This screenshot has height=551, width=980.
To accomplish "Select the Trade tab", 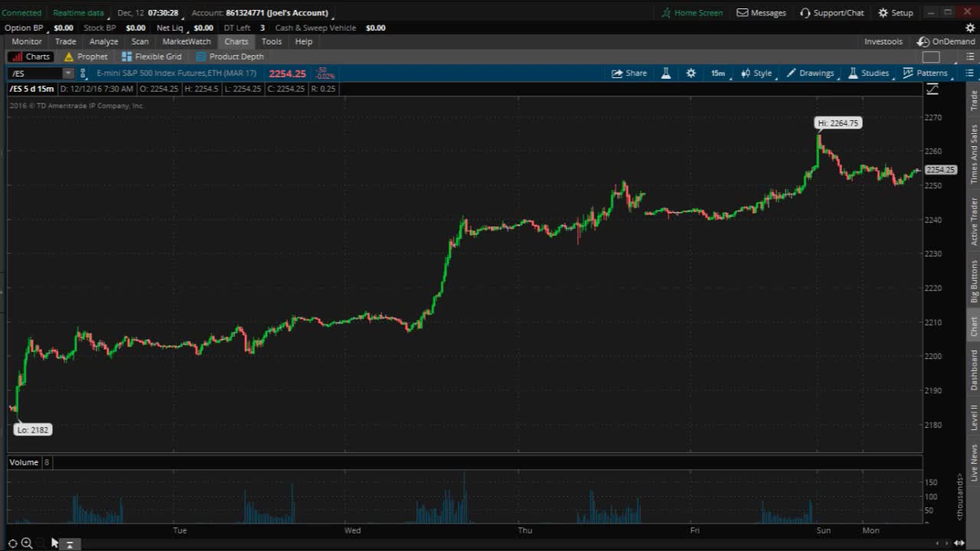I will click(66, 41).
